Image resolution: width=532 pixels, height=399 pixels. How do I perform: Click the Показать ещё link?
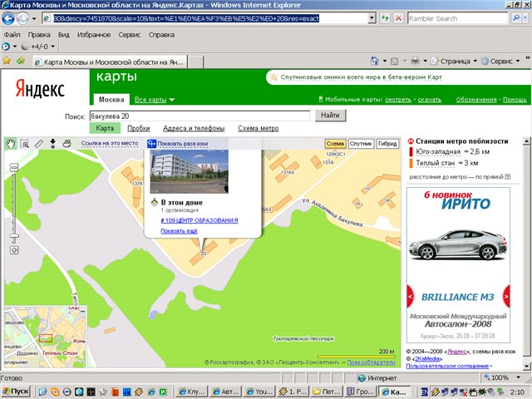pyautogui.click(x=179, y=231)
